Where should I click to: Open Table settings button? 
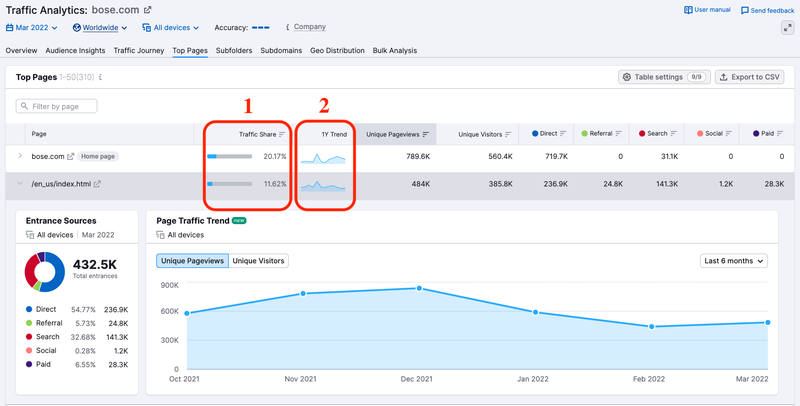click(664, 77)
